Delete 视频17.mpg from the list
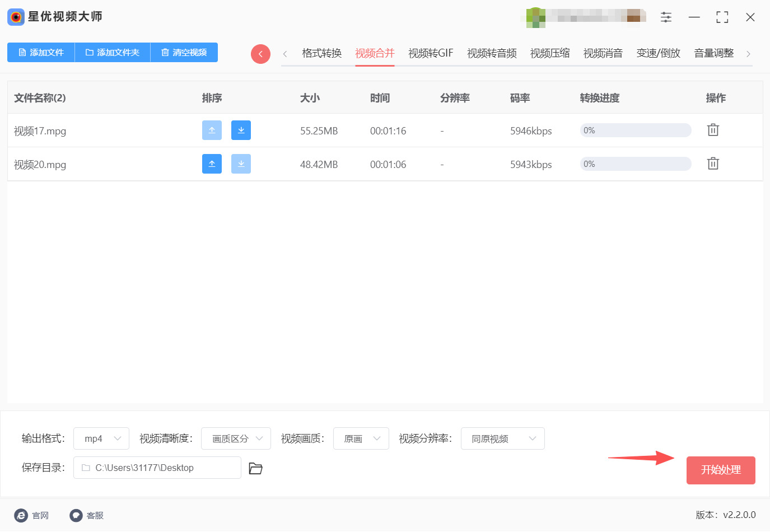770x532 pixels. click(x=713, y=130)
